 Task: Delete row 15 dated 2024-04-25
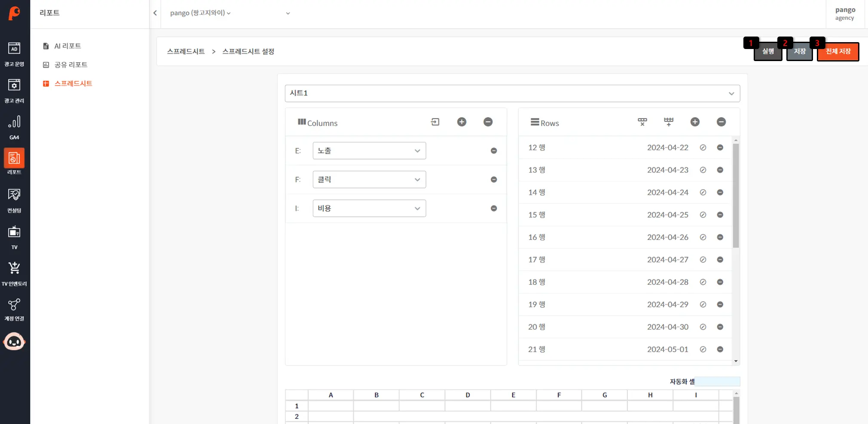tap(720, 215)
